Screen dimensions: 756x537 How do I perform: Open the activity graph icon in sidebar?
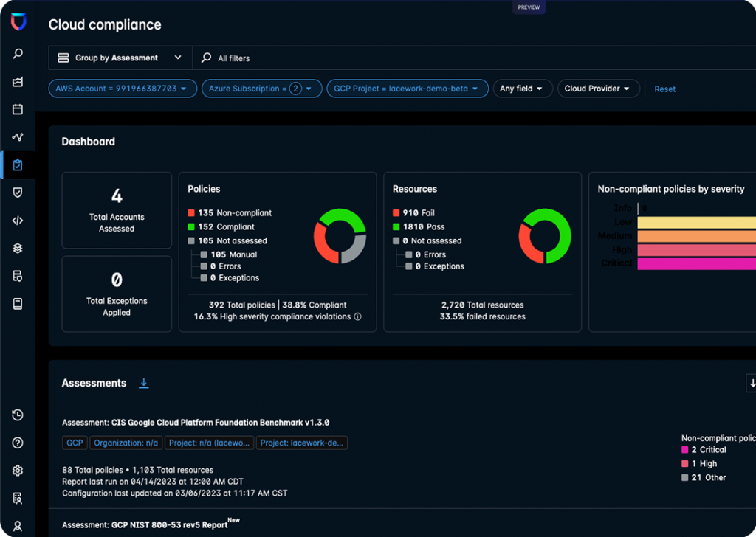[x=17, y=136]
